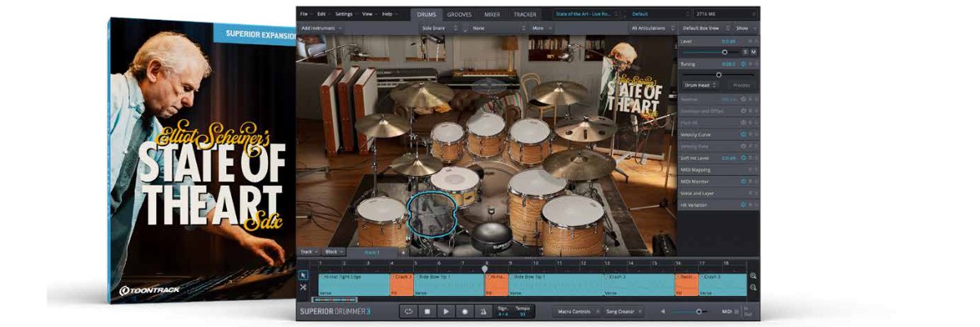Select the Hi-Hat Tight Edge block
The image size is (980, 327).
coord(354,284)
